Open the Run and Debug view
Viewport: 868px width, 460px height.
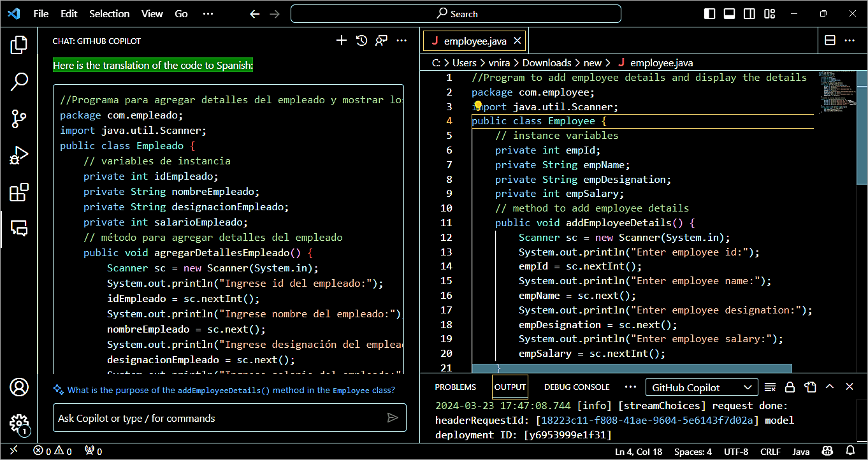coord(19,155)
